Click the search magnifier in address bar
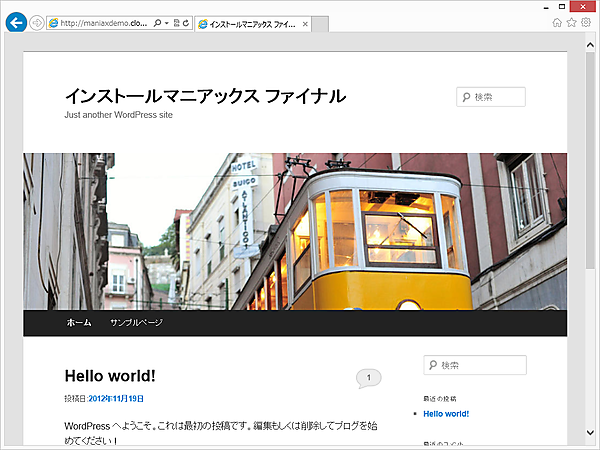 pos(157,22)
